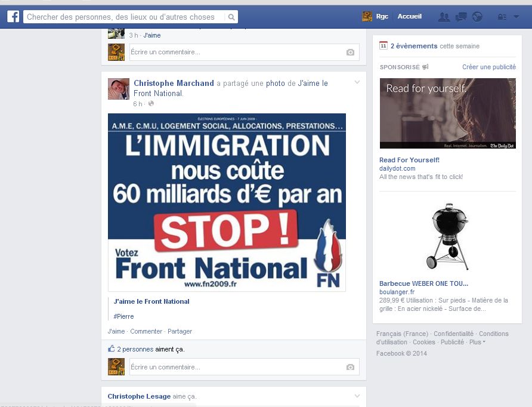Open notifications globe icon

point(477,17)
